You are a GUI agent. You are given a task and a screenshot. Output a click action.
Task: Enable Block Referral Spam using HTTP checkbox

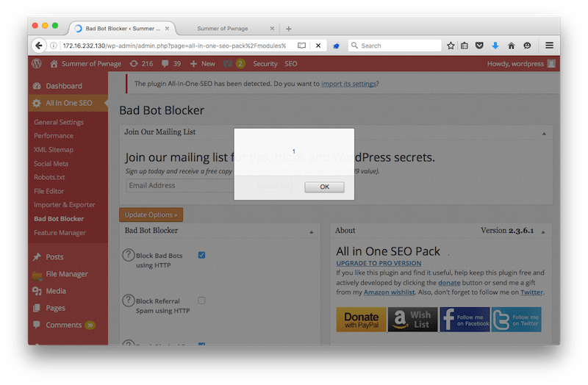[x=201, y=301]
